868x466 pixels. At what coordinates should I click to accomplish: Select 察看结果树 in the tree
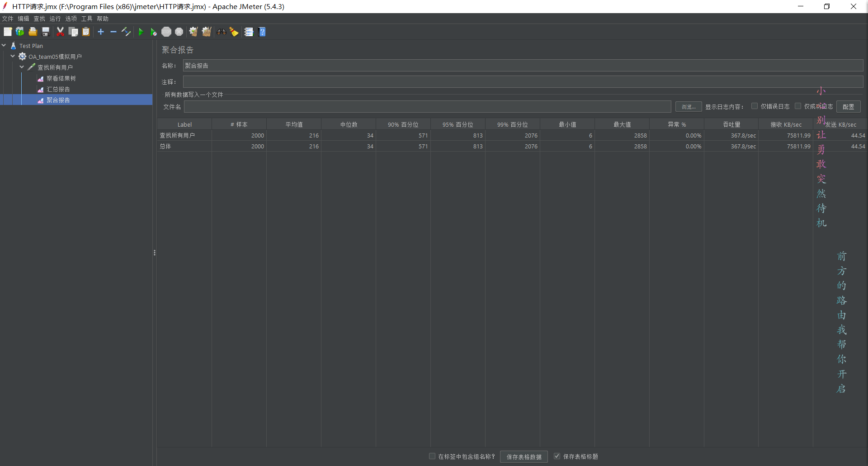tap(61, 78)
